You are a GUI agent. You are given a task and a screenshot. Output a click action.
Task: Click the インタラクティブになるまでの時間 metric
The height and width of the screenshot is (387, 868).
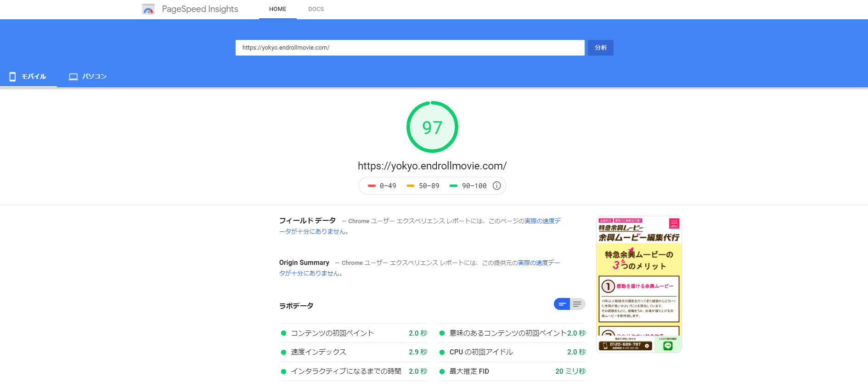click(353, 371)
